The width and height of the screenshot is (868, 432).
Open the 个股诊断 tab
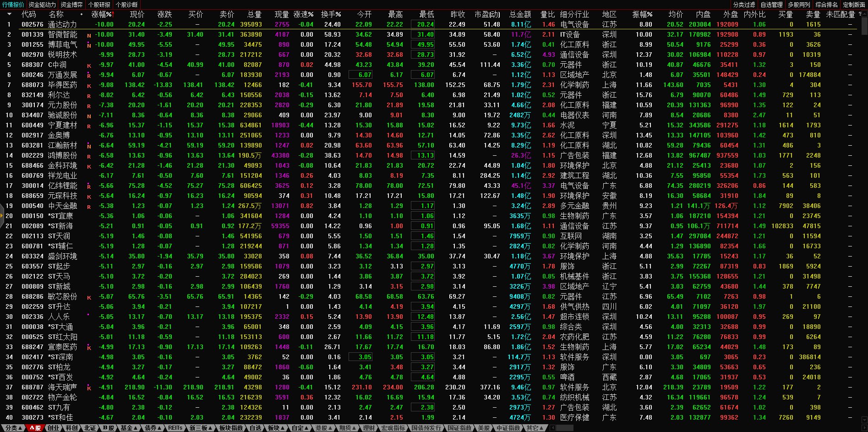click(126, 5)
